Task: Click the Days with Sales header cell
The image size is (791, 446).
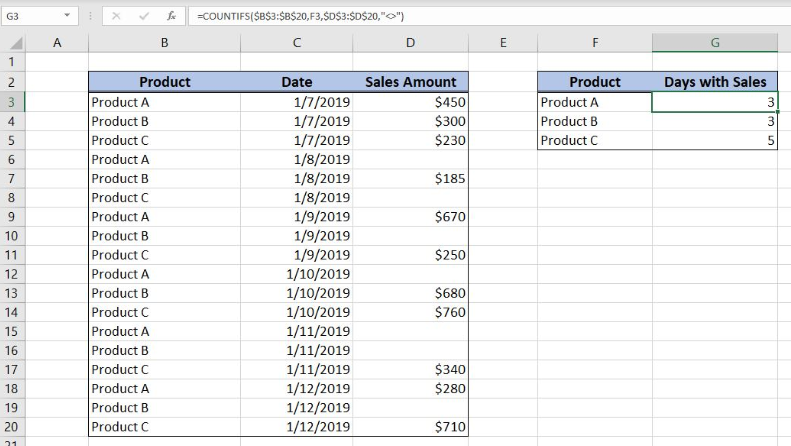Action: coord(715,82)
